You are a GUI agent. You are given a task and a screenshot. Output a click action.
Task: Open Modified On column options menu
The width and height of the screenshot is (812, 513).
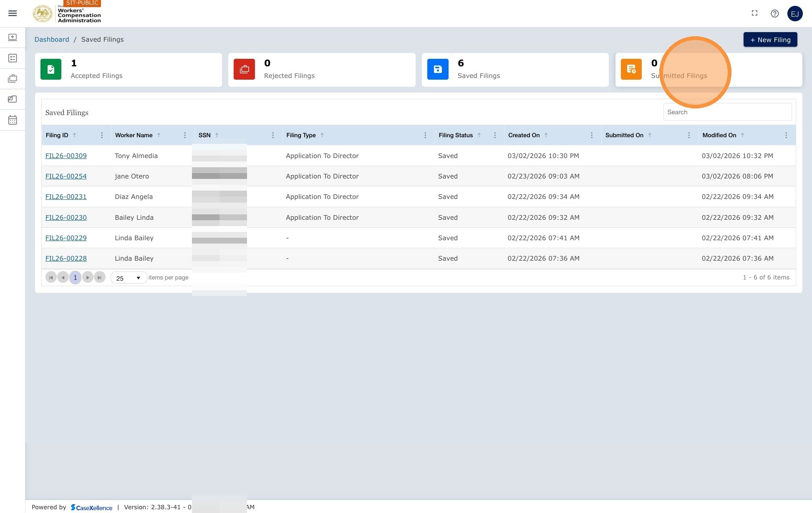coord(786,135)
